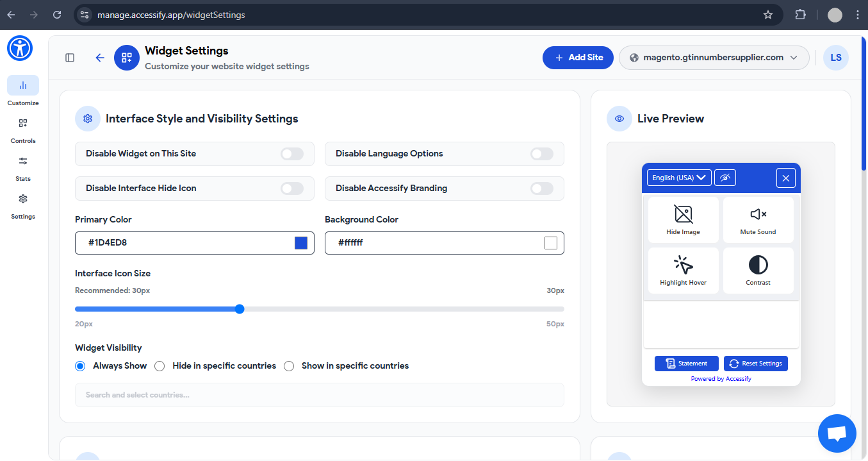868x461 pixels.
Task: Collapse the left sidebar panel
Action: click(69, 57)
